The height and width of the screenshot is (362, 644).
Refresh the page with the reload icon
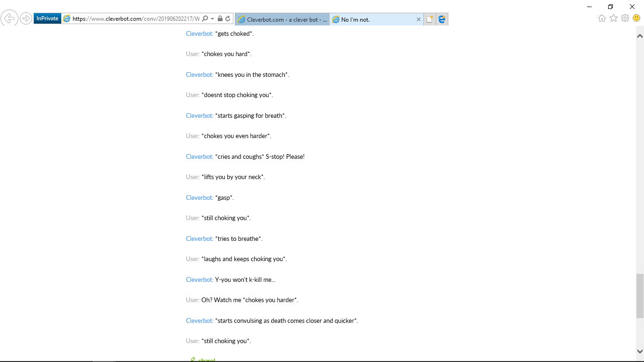point(228,19)
